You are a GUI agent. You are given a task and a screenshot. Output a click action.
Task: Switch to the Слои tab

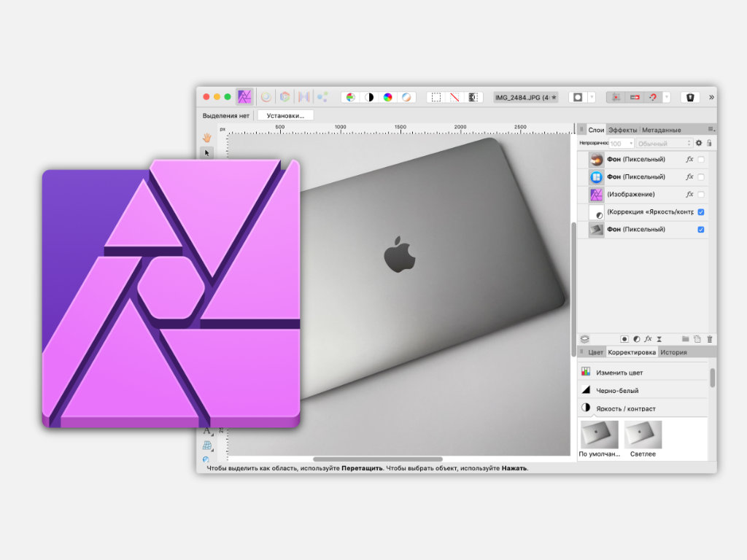tap(596, 130)
